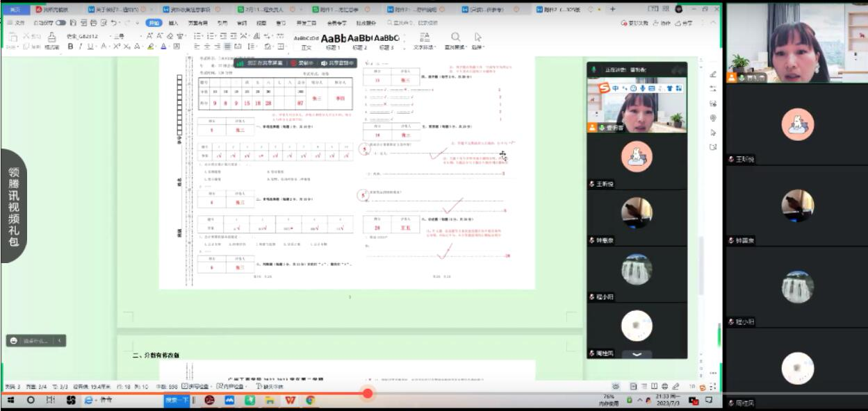Click the Bold formatting icon
The height and width of the screenshot is (411, 868).
coord(70,47)
